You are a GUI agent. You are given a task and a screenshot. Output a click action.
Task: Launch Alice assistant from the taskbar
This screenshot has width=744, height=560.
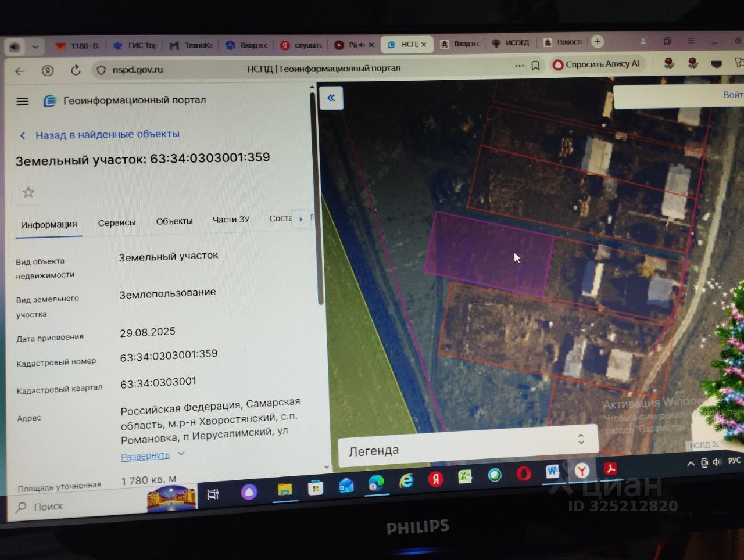(249, 493)
